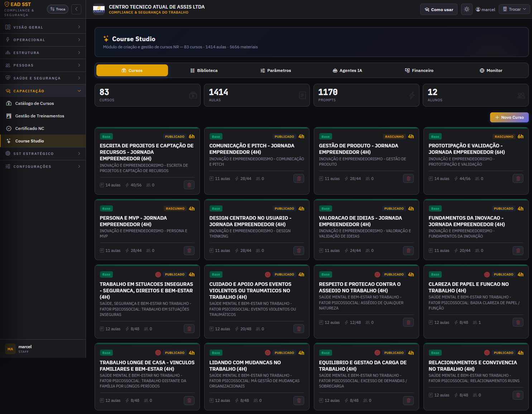Click the MA user avatar in sidebar
This screenshot has height=414, width=532.
10,349
